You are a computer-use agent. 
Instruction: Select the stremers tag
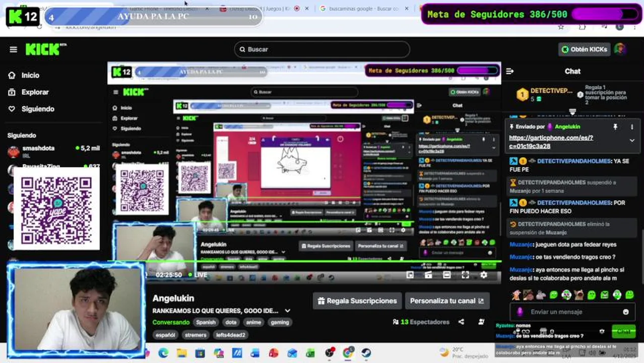click(196, 335)
